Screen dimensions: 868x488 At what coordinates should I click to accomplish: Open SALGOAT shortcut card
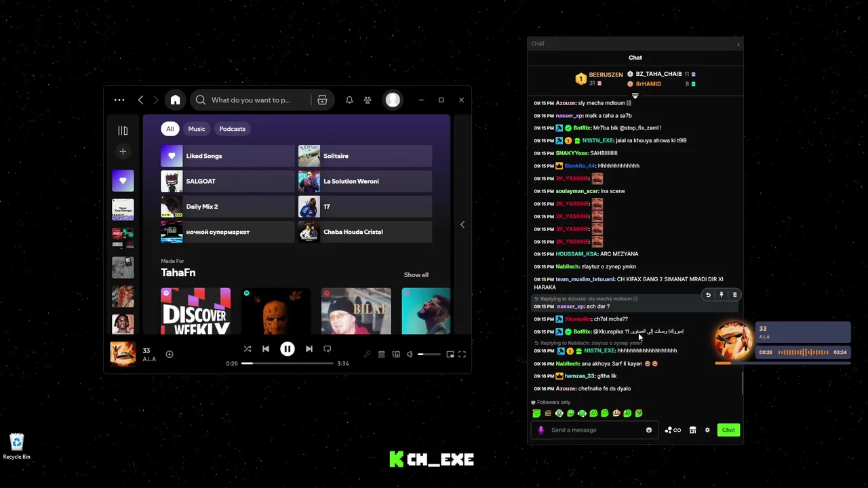click(227, 181)
